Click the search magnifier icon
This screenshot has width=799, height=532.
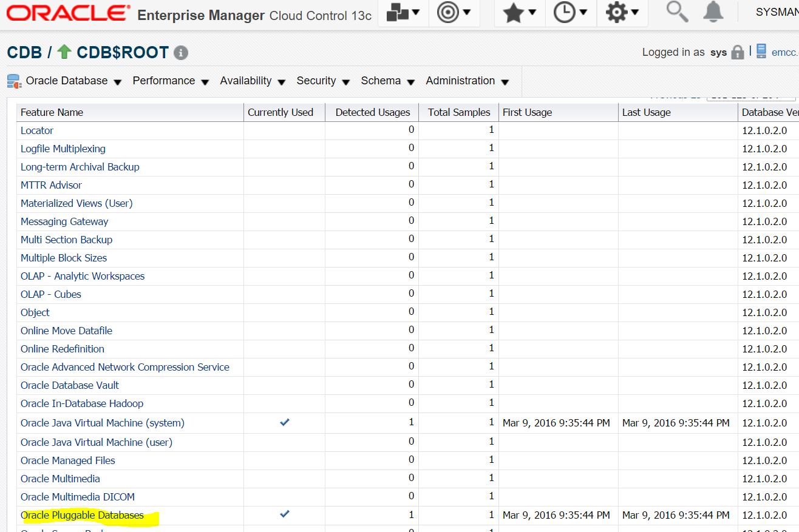677,12
